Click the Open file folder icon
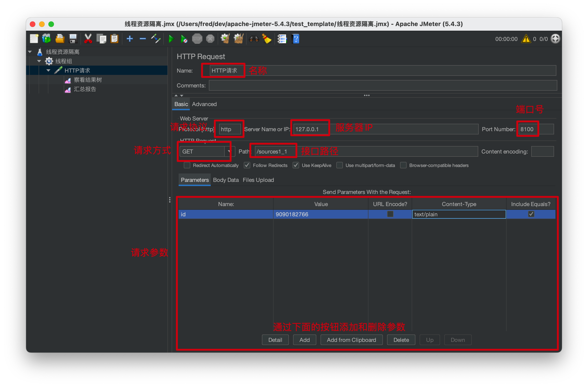This screenshot has height=387, width=588. 60,39
